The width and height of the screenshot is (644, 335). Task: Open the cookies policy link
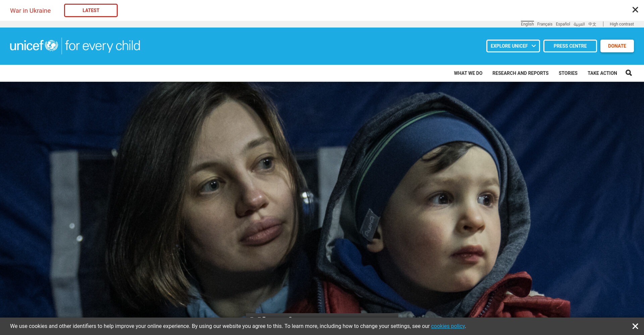pos(448,326)
